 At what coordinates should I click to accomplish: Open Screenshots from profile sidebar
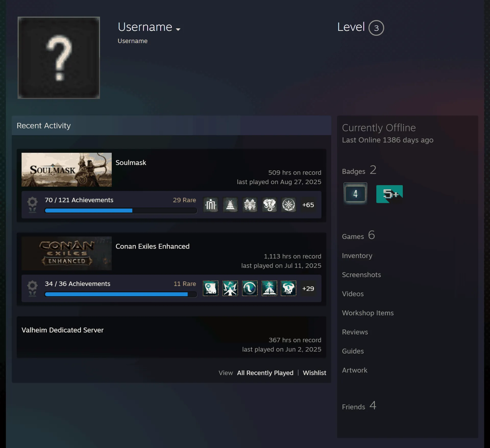coord(361,275)
